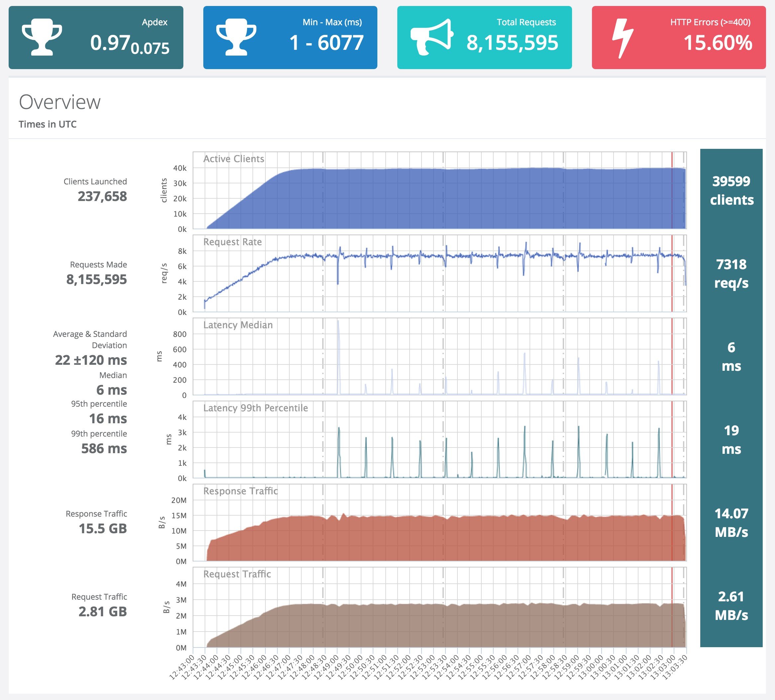Screen dimensions: 775x700
Task: Select the 237,658 clients launched value
Action: [x=102, y=196]
